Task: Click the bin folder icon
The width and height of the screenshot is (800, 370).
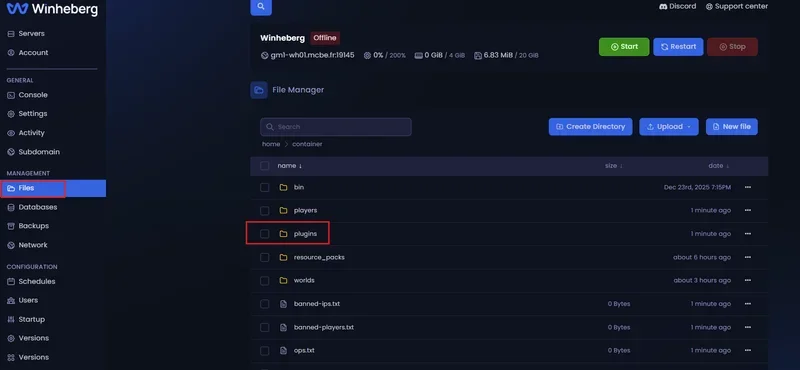Action: 283,187
